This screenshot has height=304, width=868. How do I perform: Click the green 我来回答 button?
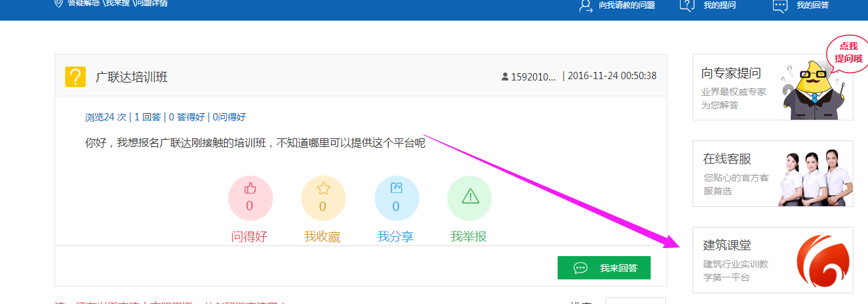point(604,267)
